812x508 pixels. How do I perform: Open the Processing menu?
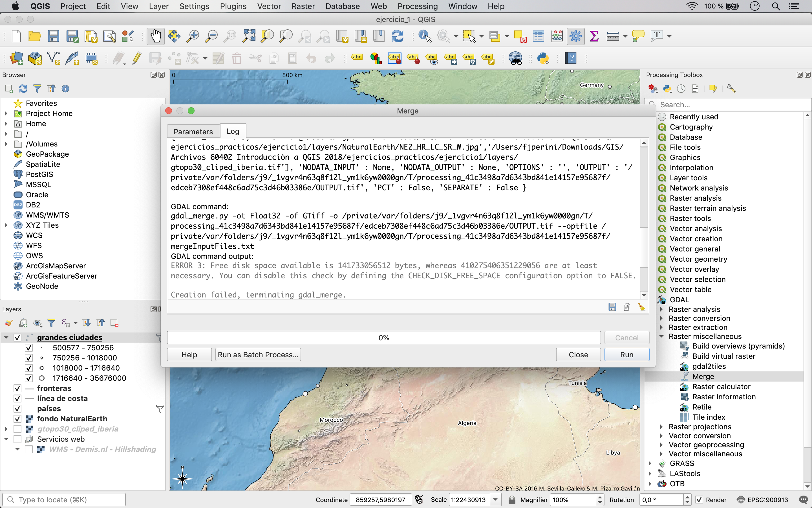tap(417, 6)
